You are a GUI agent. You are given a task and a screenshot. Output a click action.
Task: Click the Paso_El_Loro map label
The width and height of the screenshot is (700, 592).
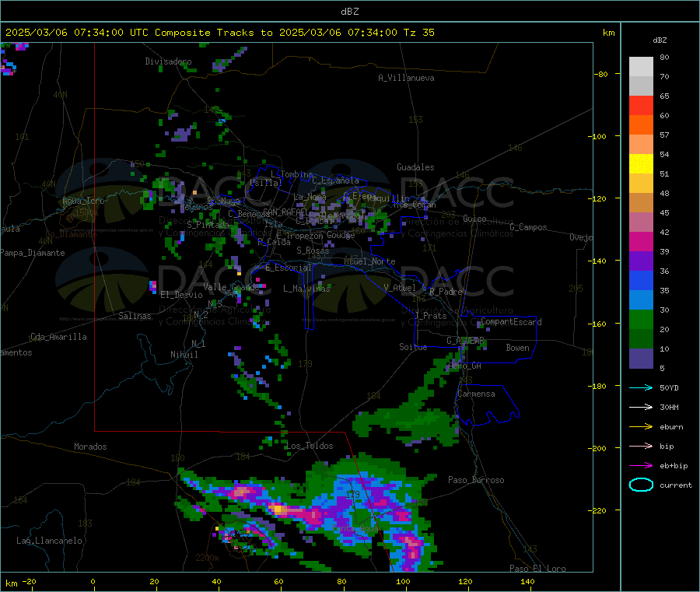(x=538, y=569)
